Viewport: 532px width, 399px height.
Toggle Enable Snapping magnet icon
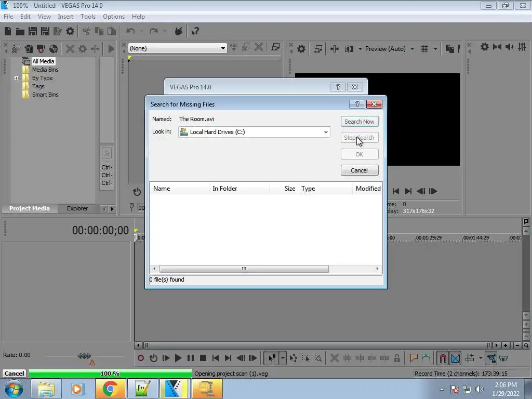point(443,358)
